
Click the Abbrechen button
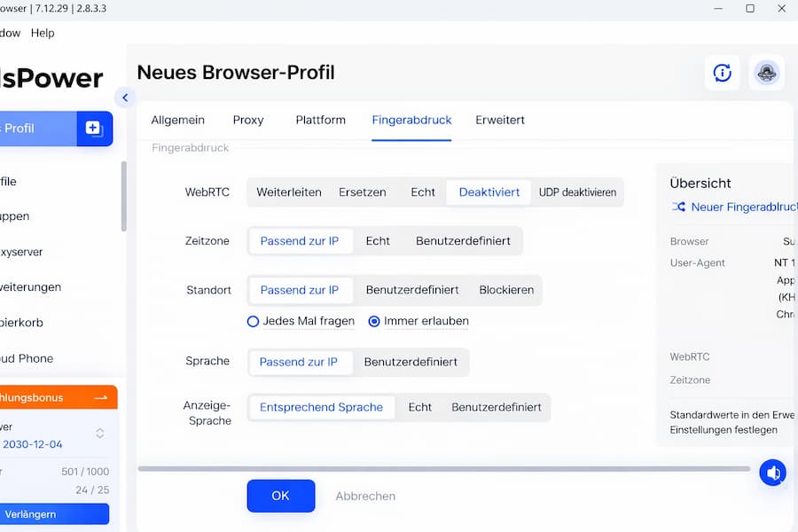365,497
